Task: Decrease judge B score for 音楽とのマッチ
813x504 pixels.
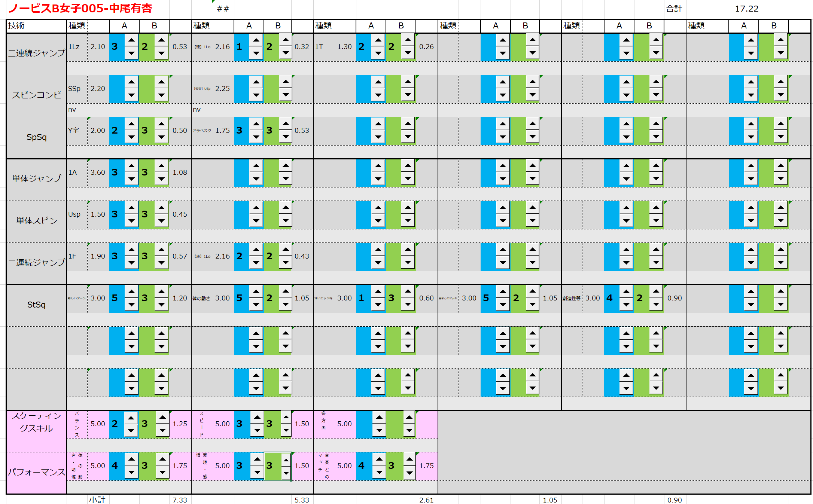Action: tap(409, 473)
